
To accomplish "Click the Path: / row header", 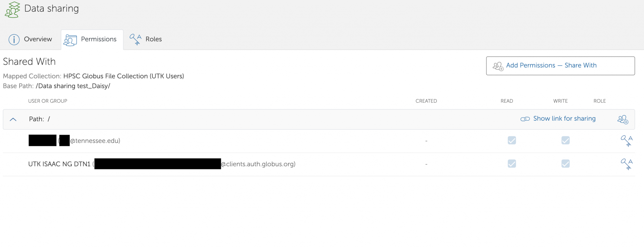I will pos(39,119).
